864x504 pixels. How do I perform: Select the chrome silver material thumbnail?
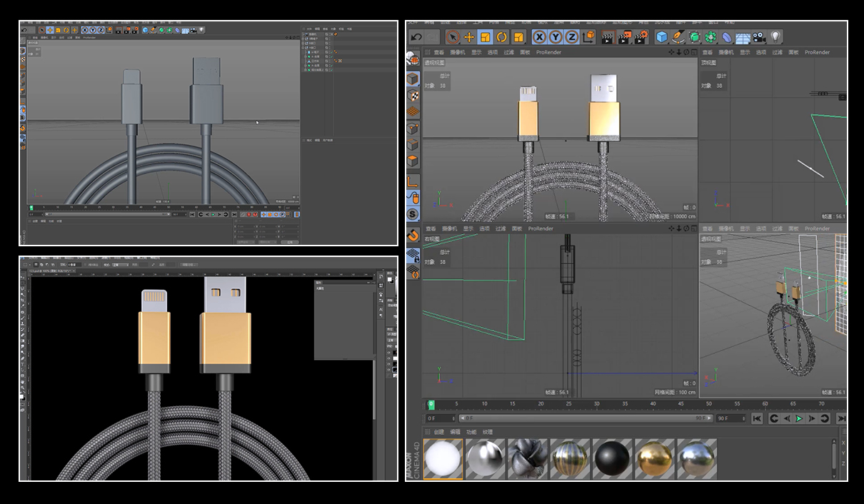[486, 458]
